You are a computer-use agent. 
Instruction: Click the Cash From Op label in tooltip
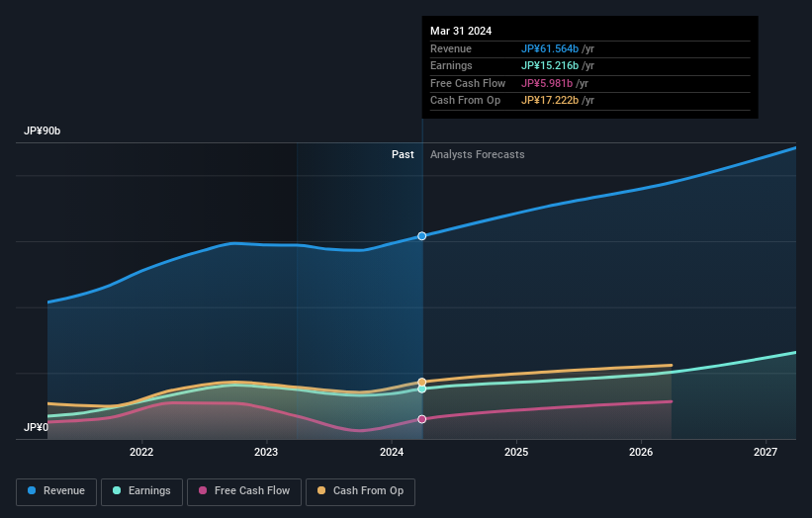tap(465, 101)
